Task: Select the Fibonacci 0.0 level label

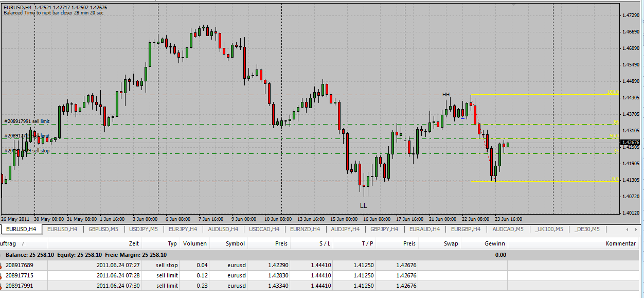Action: [615, 179]
